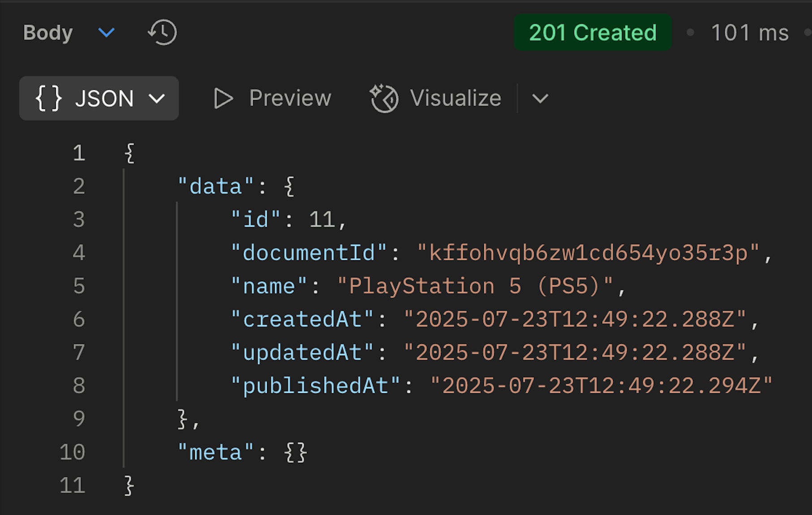This screenshot has height=515, width=812.
Task: Click the curly braces JSON icon
Action: tap(48, 98)
